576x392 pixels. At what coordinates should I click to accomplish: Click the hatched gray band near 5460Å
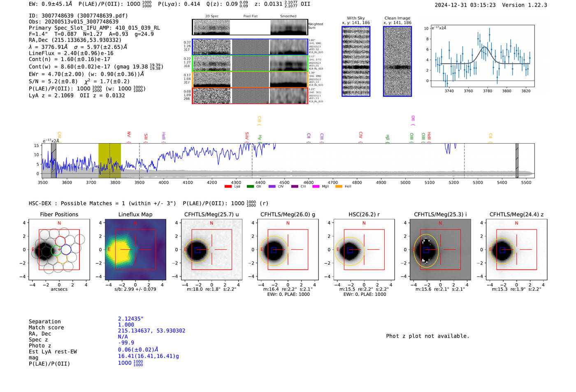pyautogui.click(x=517, y=160)
